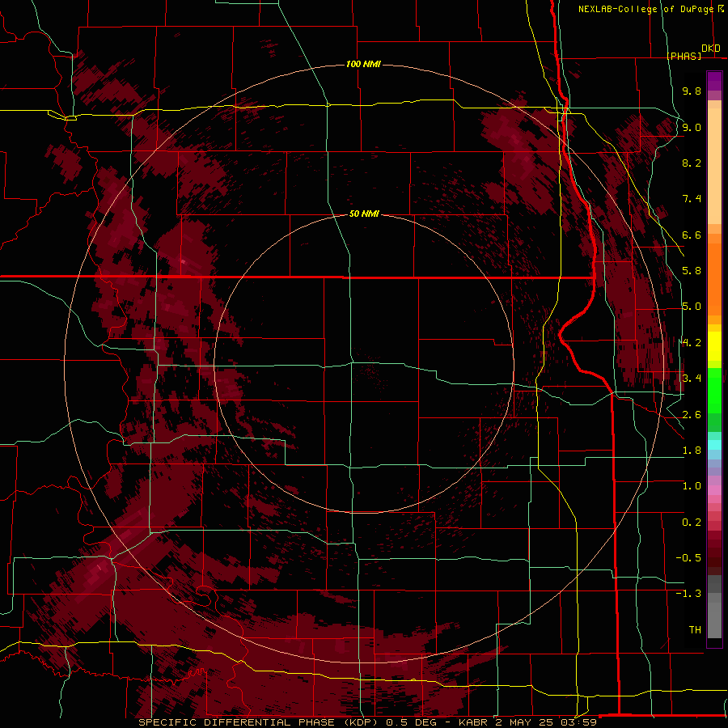Viewport: 728px width, 728px height.
Task: Click the 5.8 scale value
Action: point(692,271)
